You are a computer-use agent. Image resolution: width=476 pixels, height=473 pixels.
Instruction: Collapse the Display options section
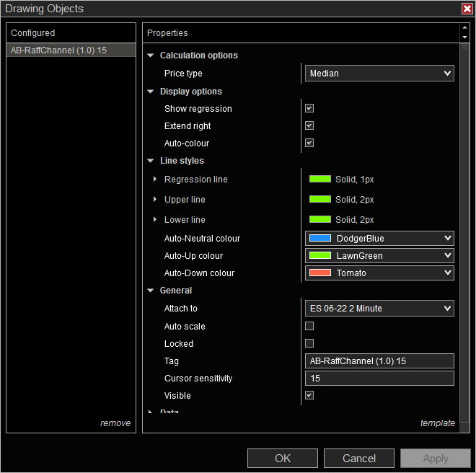click(x=151, y=92)
